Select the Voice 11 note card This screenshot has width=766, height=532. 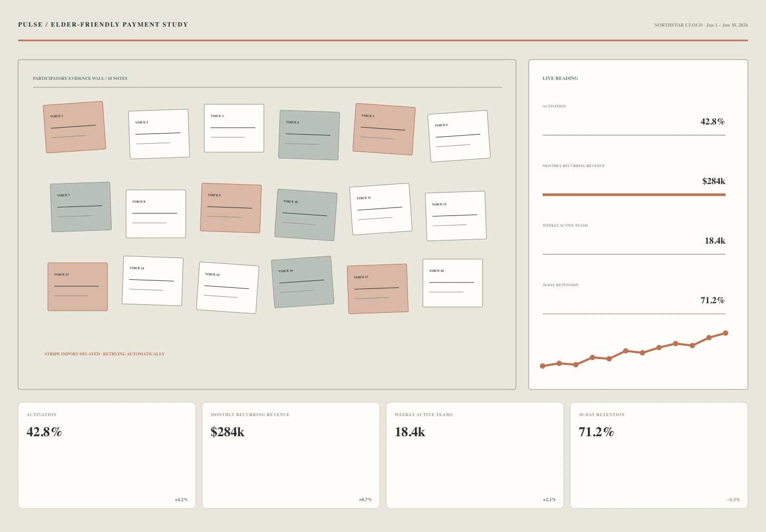(381, 209)
